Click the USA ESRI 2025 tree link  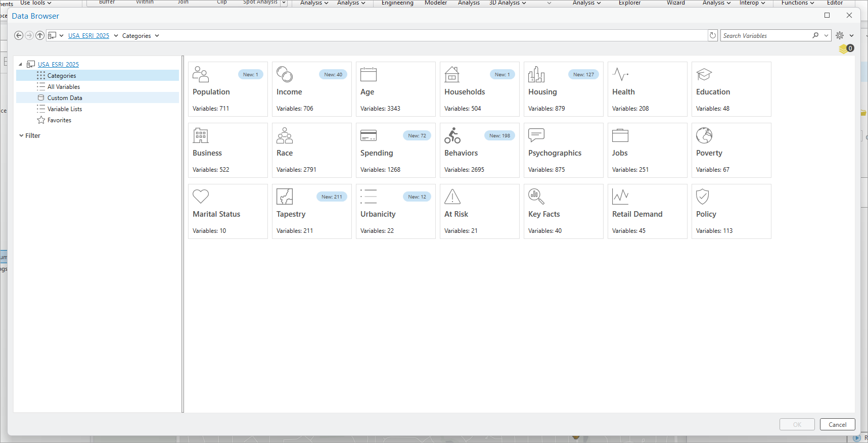click(x=58, y=64)
